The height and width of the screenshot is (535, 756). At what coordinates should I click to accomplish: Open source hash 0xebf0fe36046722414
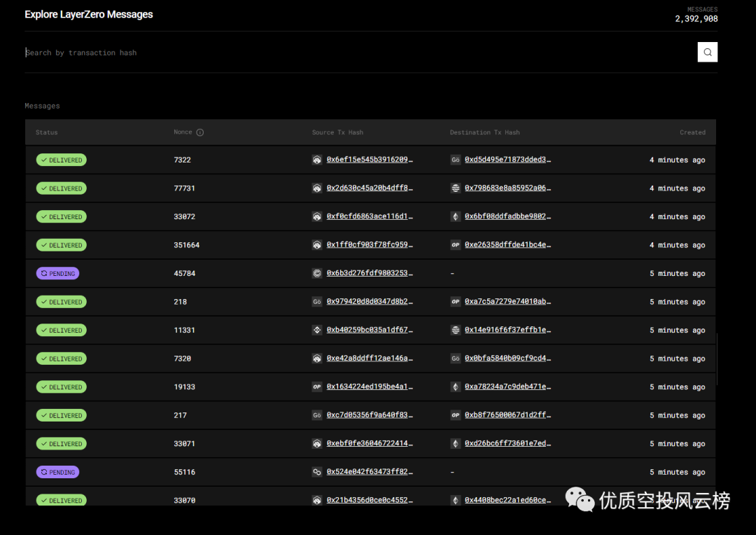(370, 443)
